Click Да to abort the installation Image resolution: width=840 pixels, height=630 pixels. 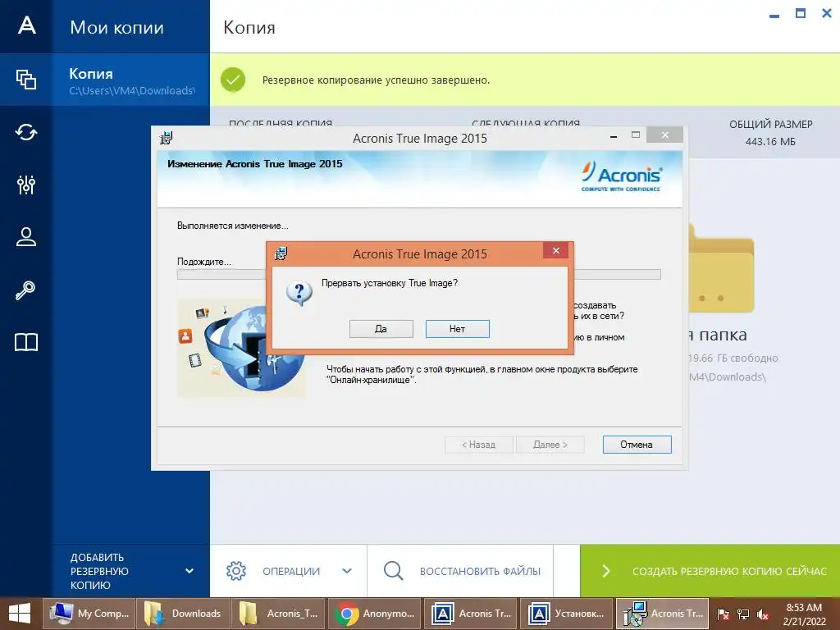pos(381,329)
